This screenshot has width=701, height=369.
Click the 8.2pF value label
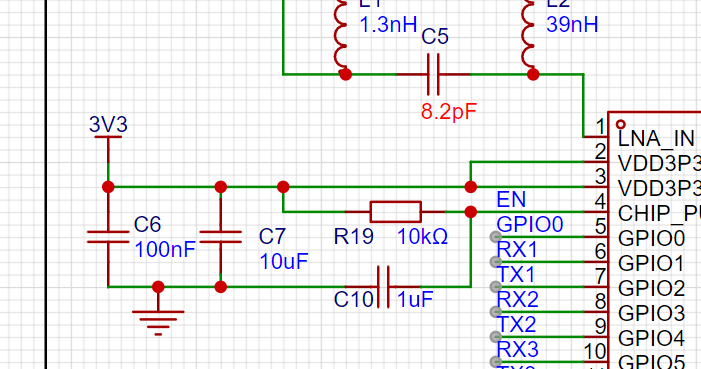[x=449, y=112]
